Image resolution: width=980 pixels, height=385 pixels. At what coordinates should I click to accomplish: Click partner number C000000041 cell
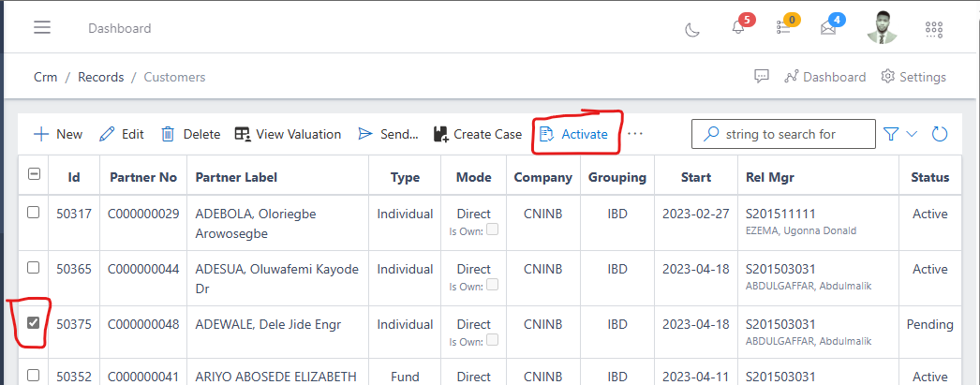pyautogui.click(x=143, y=377)
